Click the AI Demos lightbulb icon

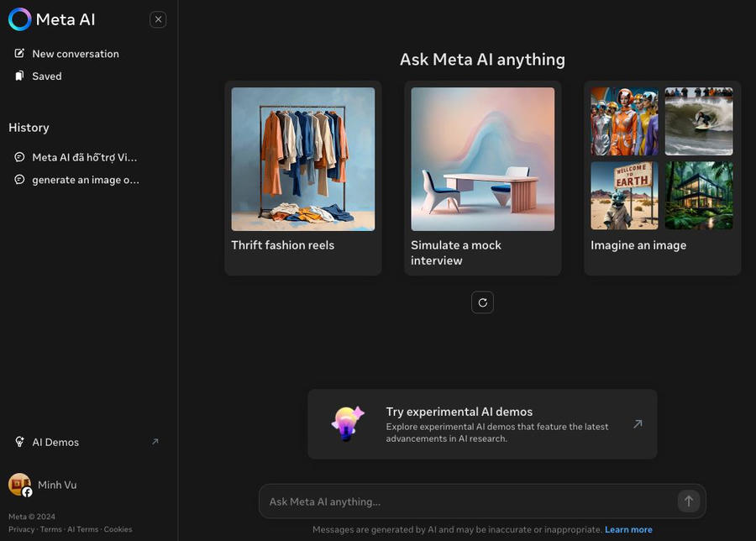point(20,442)
